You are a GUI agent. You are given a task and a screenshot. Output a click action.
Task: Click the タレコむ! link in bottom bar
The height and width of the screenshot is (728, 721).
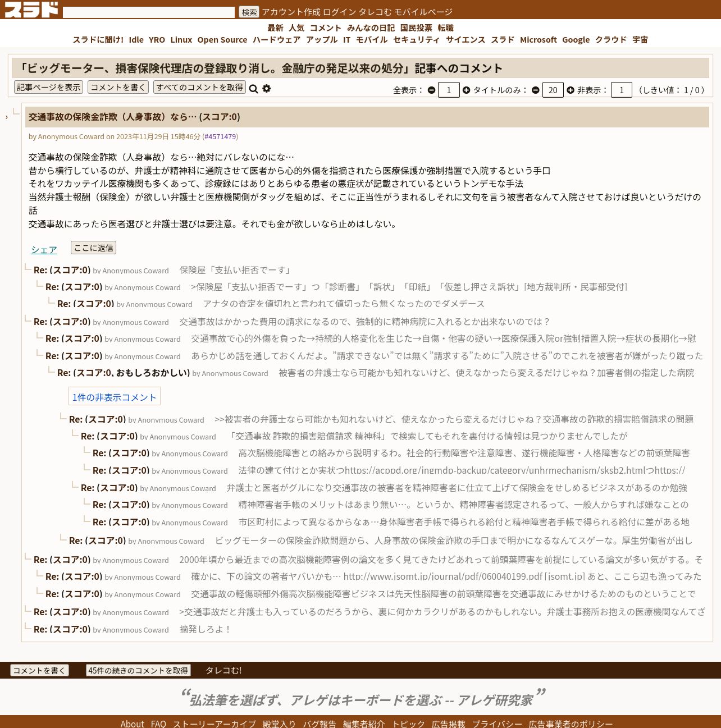[x=223, y=670]
